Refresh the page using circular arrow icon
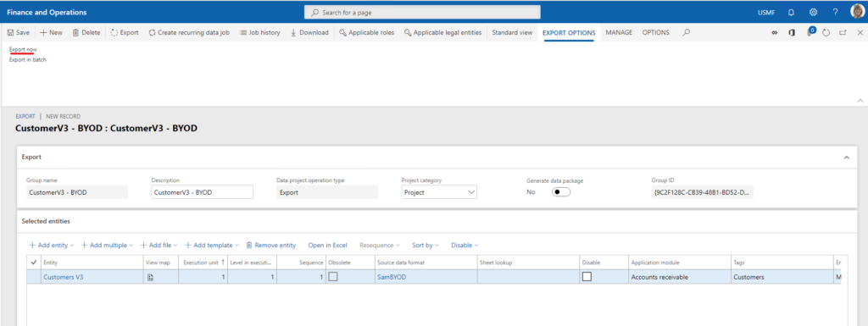Image resolution: width=868 pixels, height=326 pixels. (826, 33)
